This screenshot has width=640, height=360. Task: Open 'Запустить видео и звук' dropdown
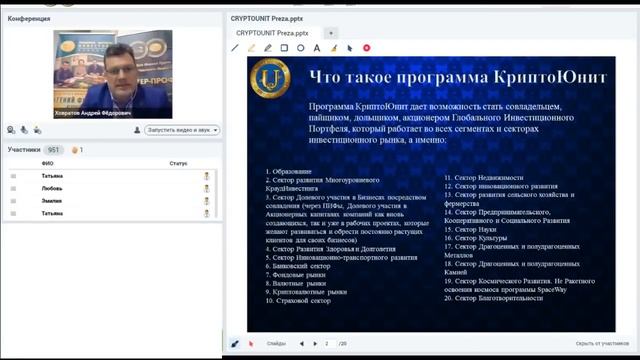(x=182, y=130)
